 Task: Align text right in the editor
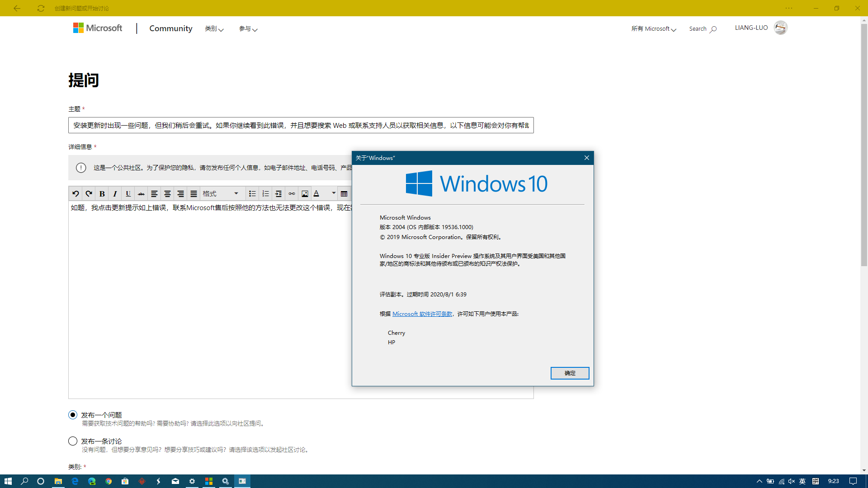point(180,194)
